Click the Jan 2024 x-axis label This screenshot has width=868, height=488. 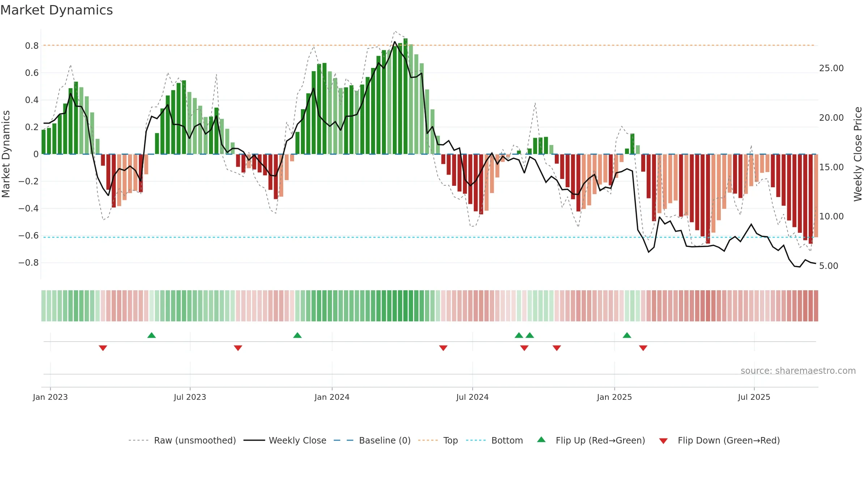(332, 397)
